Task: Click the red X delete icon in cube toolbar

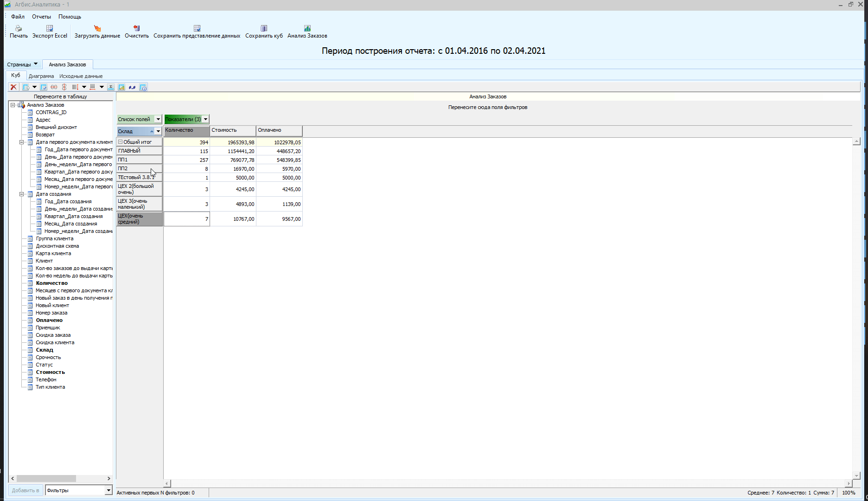Action: point(13,87)
